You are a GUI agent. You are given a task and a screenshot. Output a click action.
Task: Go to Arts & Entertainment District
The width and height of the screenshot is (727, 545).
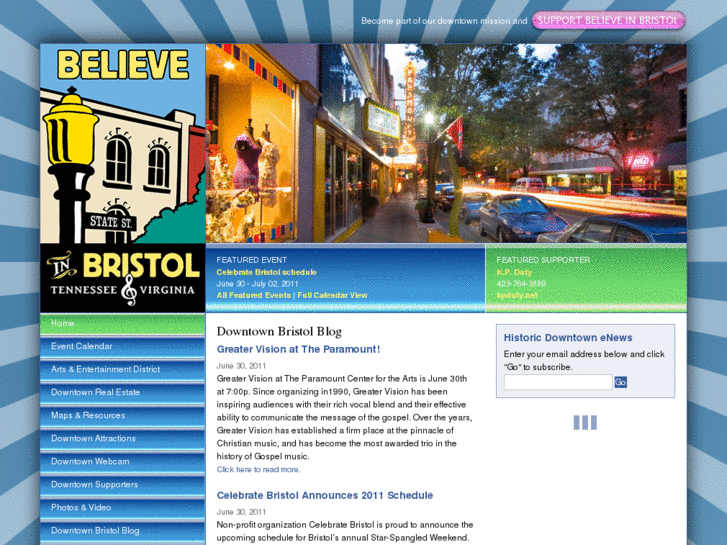tap(123, 370)
